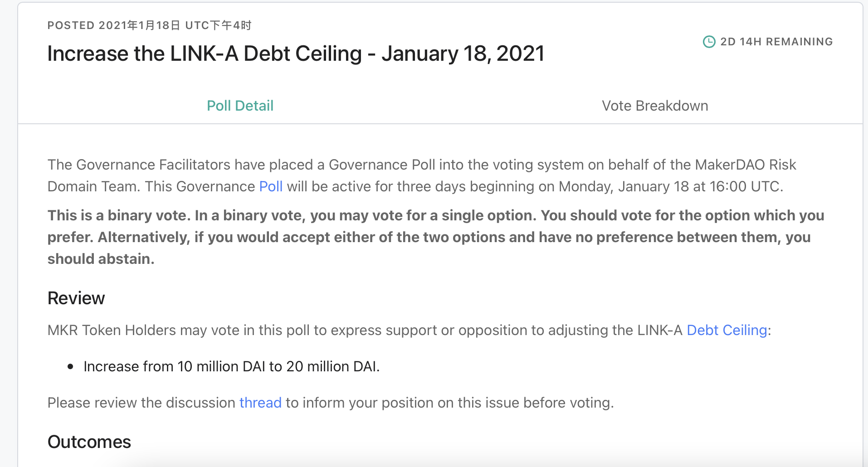
Task: Click the poll title heading
Action: (296, 54)
